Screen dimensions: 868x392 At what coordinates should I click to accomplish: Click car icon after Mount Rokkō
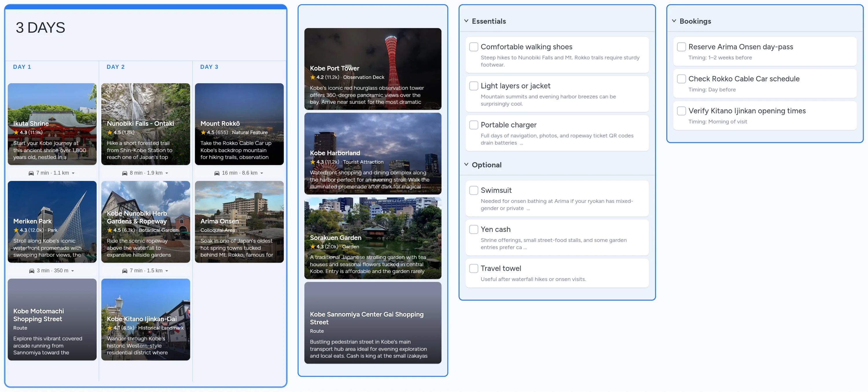(x=217, y=173)
